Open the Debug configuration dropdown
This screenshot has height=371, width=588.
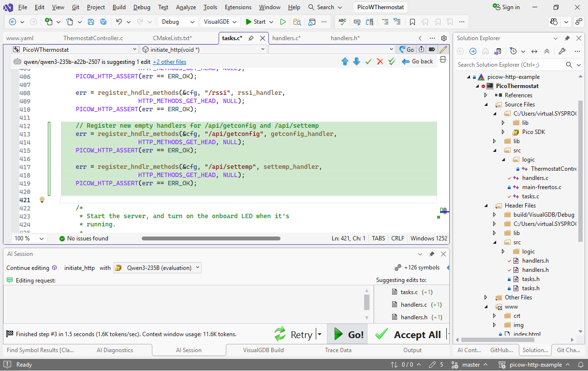tap(177, 22)
